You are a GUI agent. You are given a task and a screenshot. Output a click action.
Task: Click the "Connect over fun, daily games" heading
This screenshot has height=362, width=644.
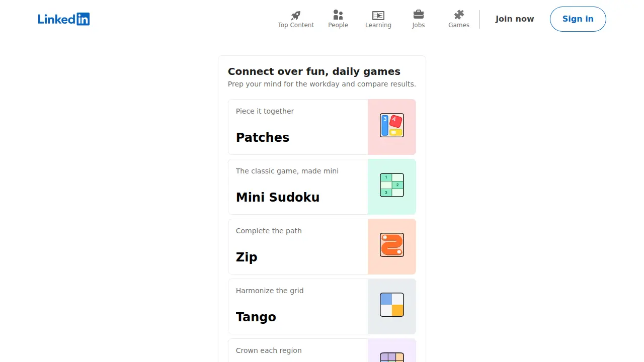[x=314, y=71]
